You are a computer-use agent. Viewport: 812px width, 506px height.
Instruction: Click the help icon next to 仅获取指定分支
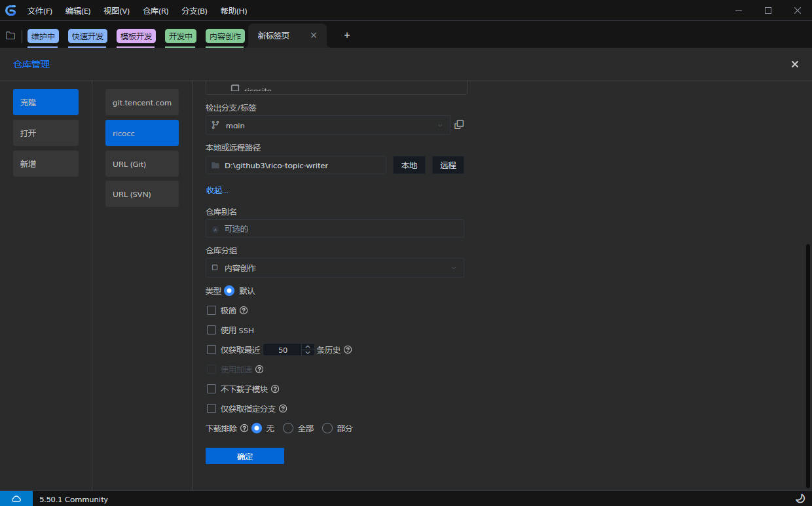click(x=283, y=408)
